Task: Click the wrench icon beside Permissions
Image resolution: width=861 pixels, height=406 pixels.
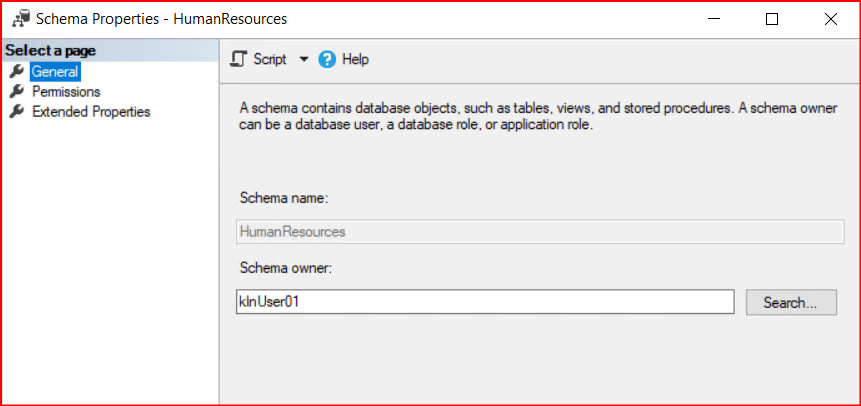Action: [x=16, y=91]
